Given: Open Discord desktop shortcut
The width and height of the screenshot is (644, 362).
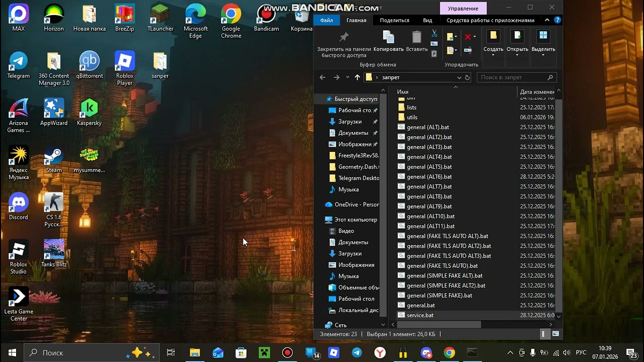Looking at the screenshot, I should click(x=19, y=207).
